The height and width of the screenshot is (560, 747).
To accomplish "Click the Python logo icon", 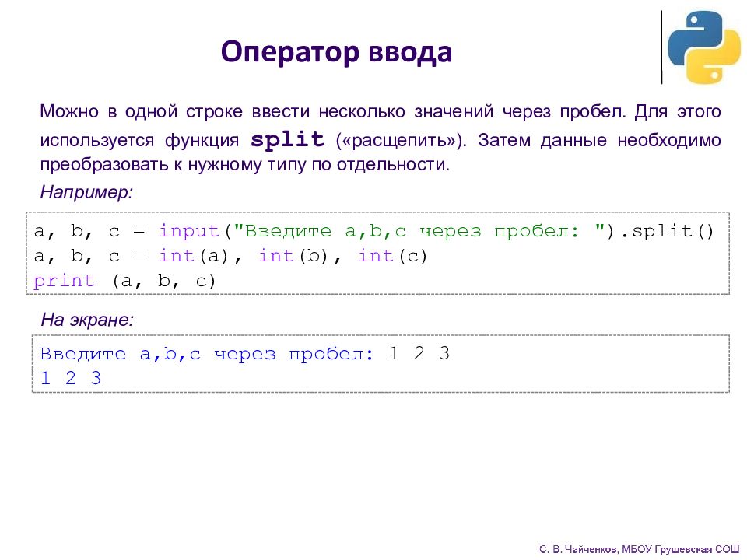I will [x=704, y=47].
